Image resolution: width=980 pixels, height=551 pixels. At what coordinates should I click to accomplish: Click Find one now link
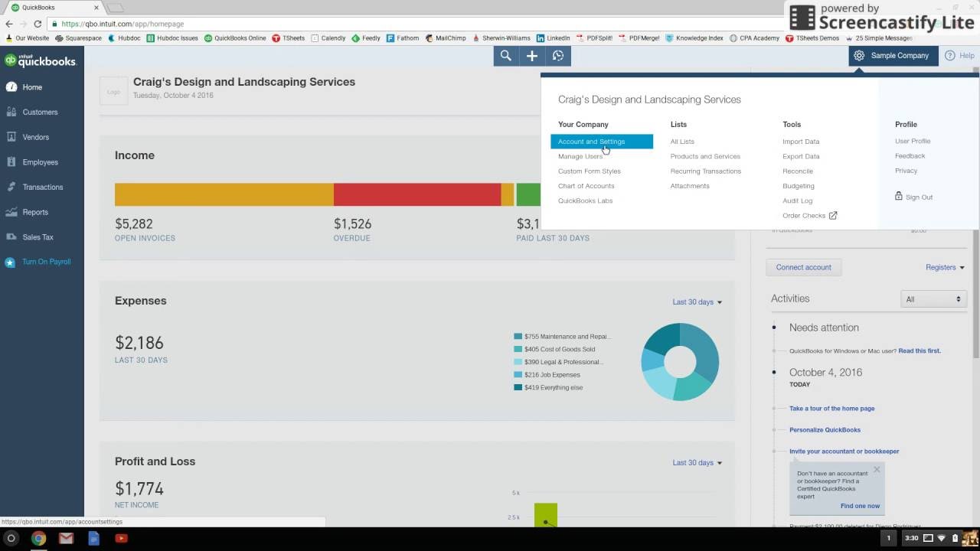tap(860, 506)
